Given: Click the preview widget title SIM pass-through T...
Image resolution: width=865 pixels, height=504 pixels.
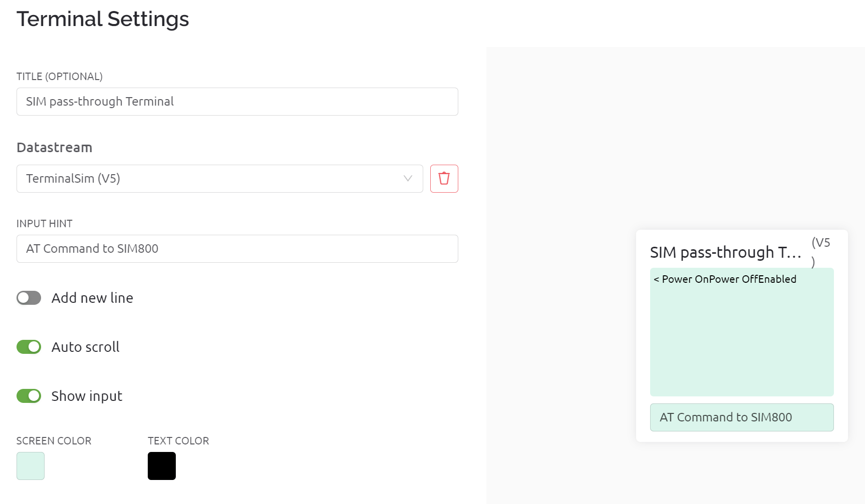Looking at the screenshot, I should (726, 252).
